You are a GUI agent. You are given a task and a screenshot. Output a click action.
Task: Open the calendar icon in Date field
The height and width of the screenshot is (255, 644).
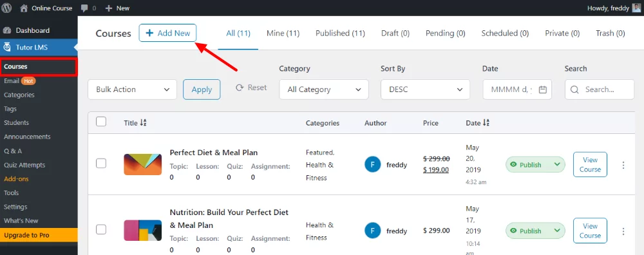(542, 90)
